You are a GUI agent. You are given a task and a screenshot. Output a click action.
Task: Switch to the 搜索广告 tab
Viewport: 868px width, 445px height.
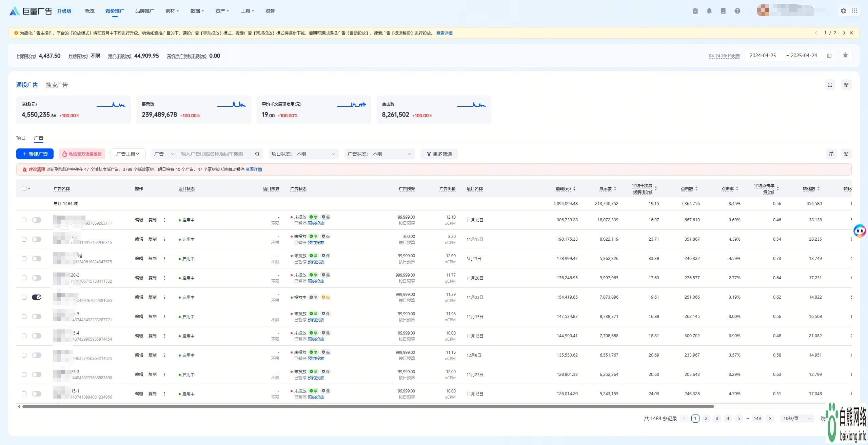pos(57,85)
